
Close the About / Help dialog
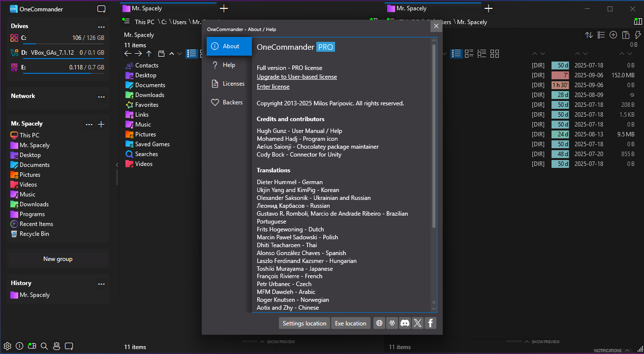click(x=436, y=26)
